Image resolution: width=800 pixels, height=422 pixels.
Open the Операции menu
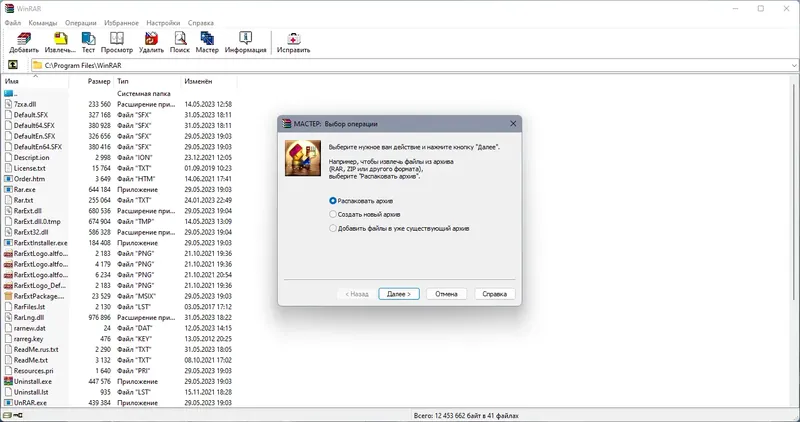[81, 23]
